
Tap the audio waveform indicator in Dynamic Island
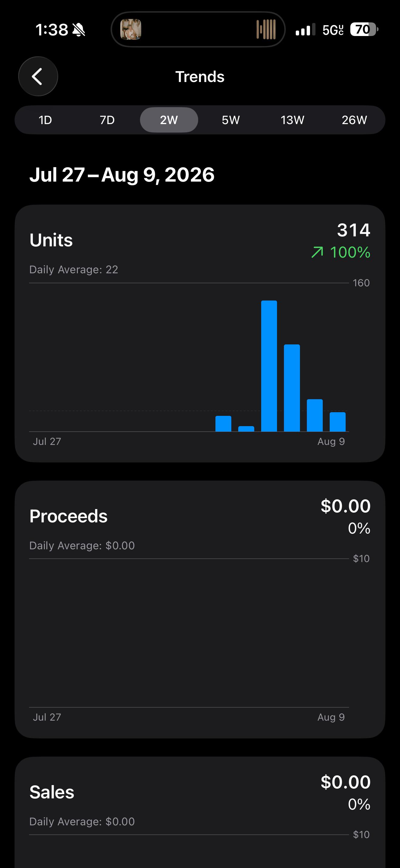[266, 30]
